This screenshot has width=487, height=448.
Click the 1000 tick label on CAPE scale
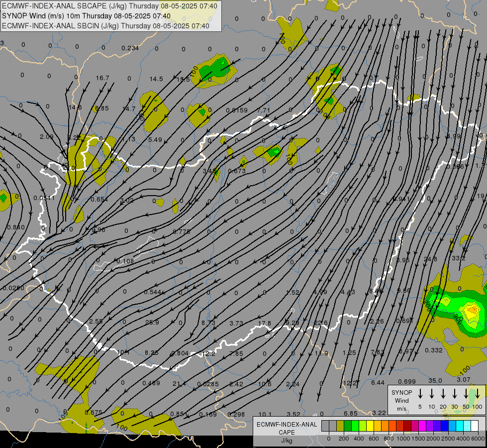pyautogui.click(x=403, y=439)
